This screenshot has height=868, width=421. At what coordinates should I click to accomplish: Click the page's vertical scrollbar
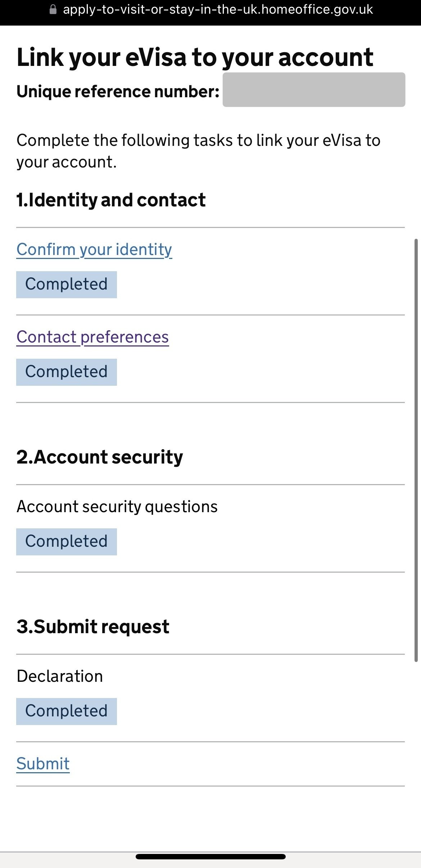[416, 450]
